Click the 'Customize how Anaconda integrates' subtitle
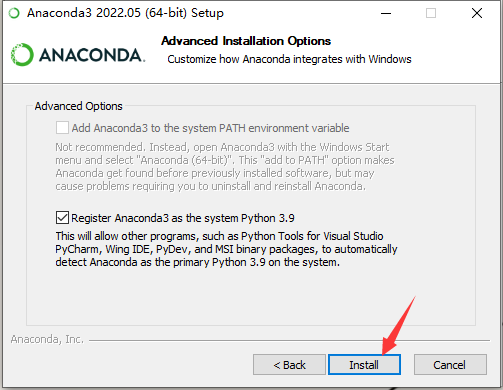Image resolution: width=503 pixels, height=390 pixels. [289, 59]
